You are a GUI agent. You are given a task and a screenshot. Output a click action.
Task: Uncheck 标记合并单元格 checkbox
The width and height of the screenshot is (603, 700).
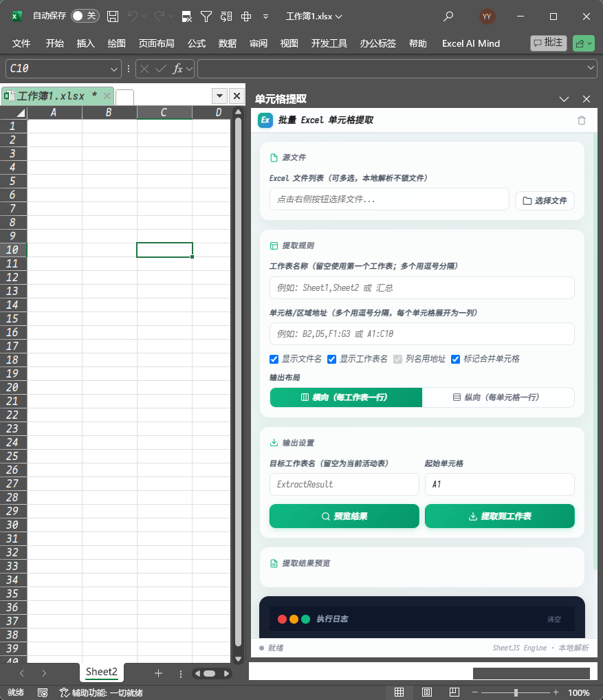click(x=455, y=359)
